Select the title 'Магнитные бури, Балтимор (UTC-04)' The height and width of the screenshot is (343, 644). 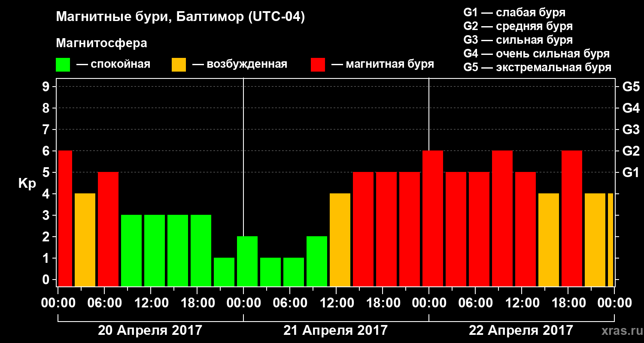click(x=180, y=18)
